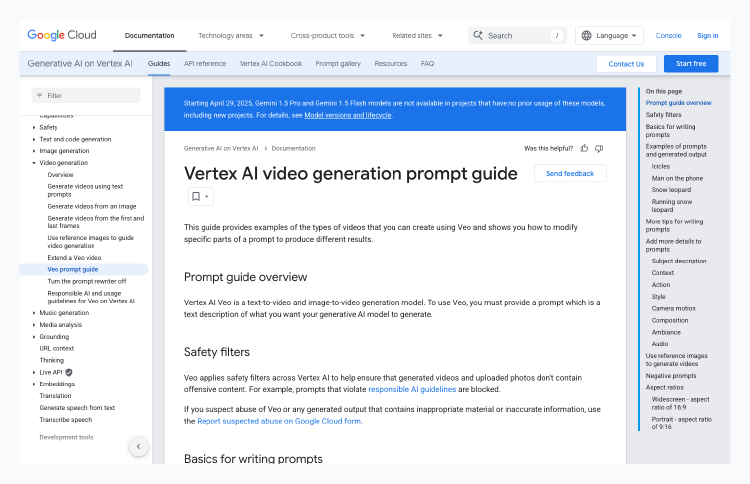Click the Documentation breadcrumb link
The image size is (750, 484).
coord(293,148)
